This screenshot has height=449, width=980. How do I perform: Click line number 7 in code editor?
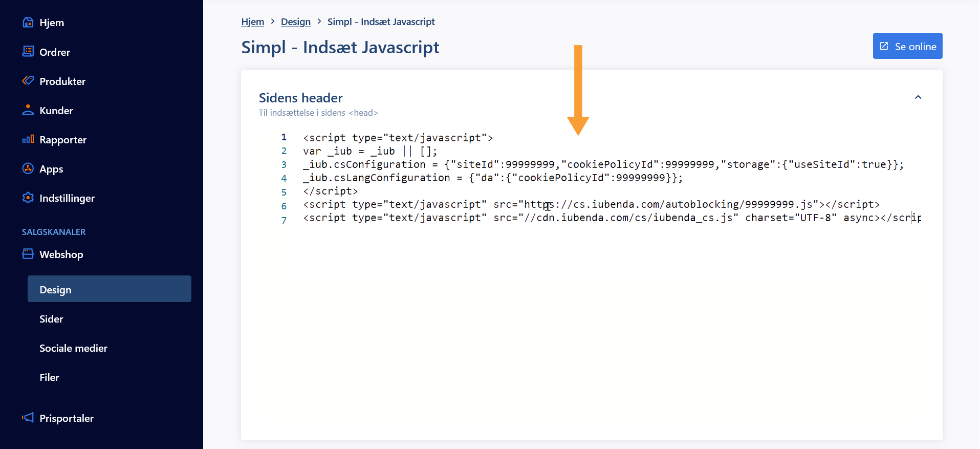[x=284, y=220]
